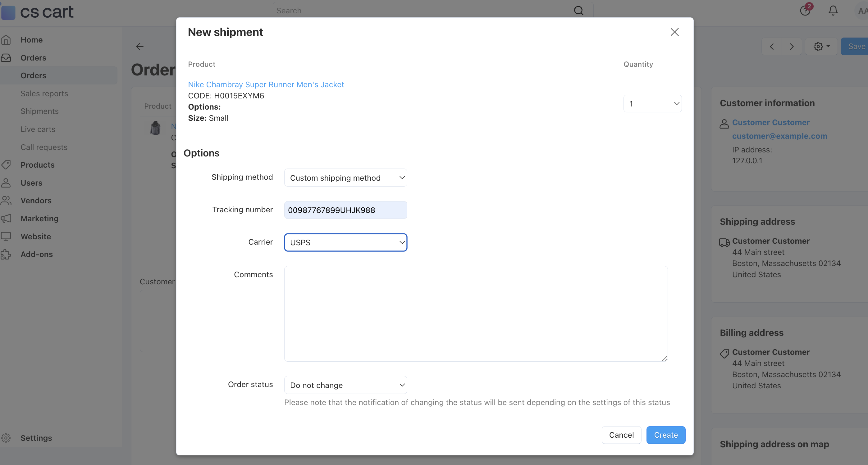
Task: Open the Carrier dropdown set to USPS
Action: click(345, 242)
